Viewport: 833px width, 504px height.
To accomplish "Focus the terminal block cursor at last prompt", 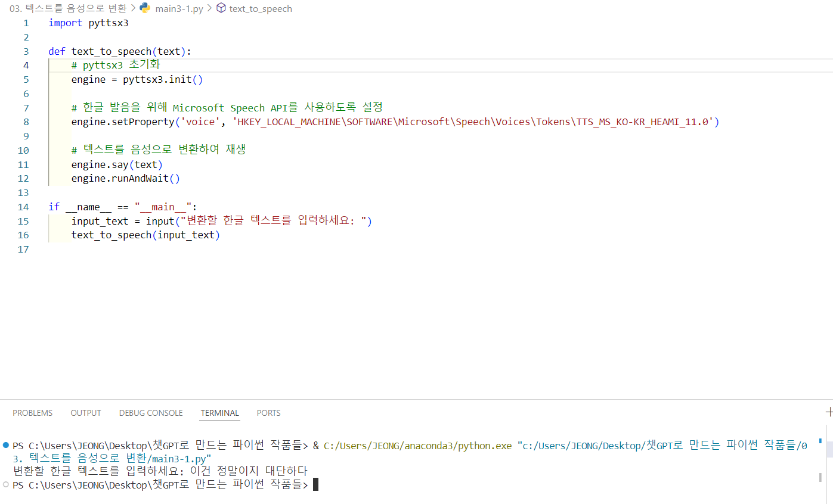I will [316, 485].
